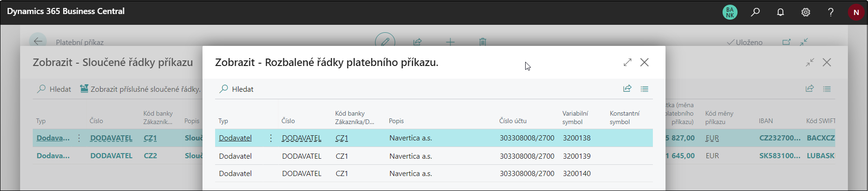Viewport: 868px width, 191px height.
Task: Open the notifications bell icon
Action: (x=781, y=12)
